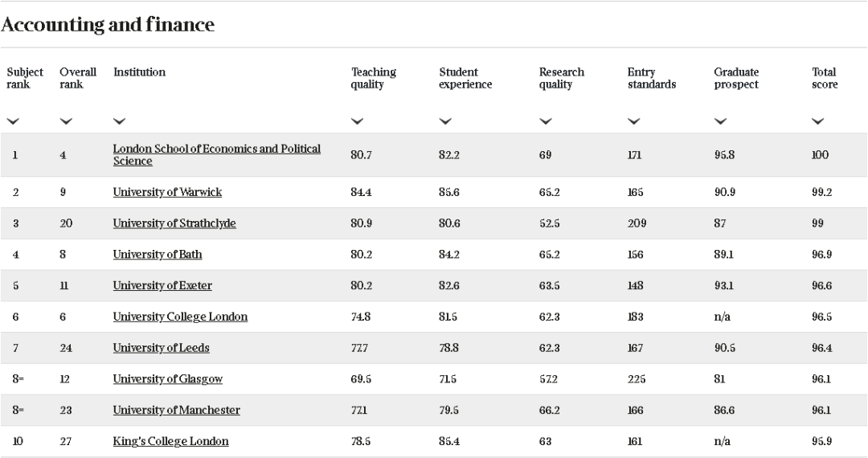This screenshot has width=868, height=458.
Task: Sort by Subject rank chevron
Action: (x=13, y=121)
